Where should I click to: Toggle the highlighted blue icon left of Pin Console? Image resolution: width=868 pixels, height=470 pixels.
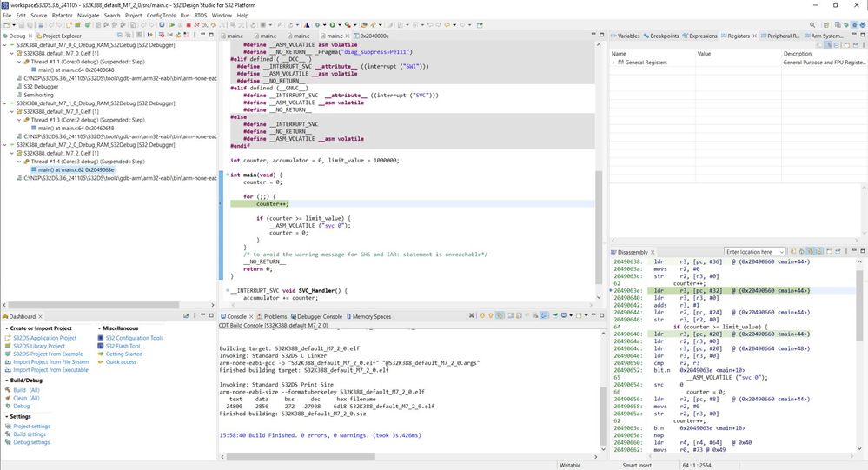point(544,315)
